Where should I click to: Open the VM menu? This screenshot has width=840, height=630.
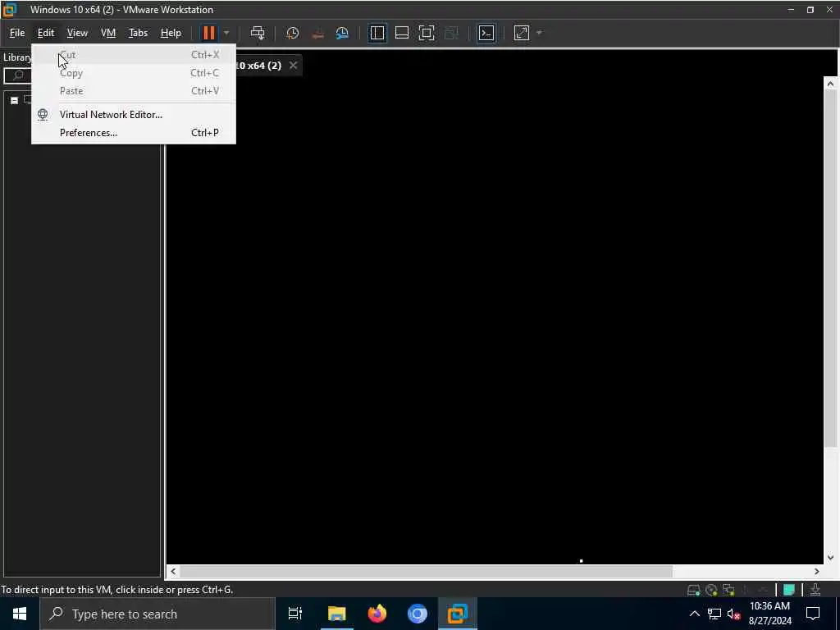coord(108,33)
